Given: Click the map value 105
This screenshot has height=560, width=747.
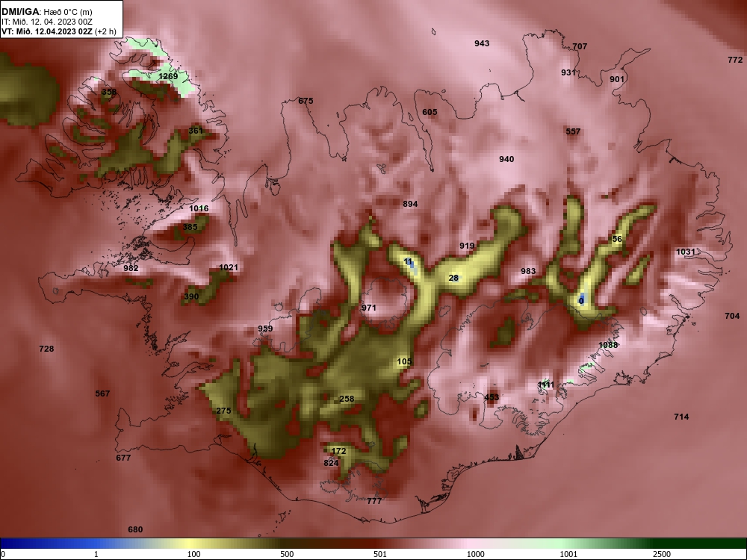Looking at the screenshot, I should tap(404, 362).
